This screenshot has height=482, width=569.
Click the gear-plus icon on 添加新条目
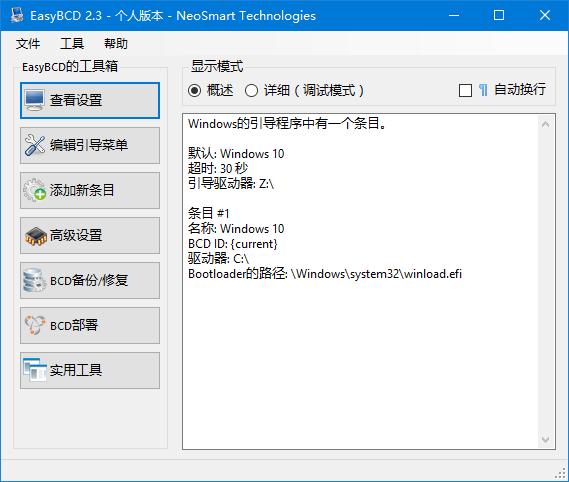(x=35, y=190)
